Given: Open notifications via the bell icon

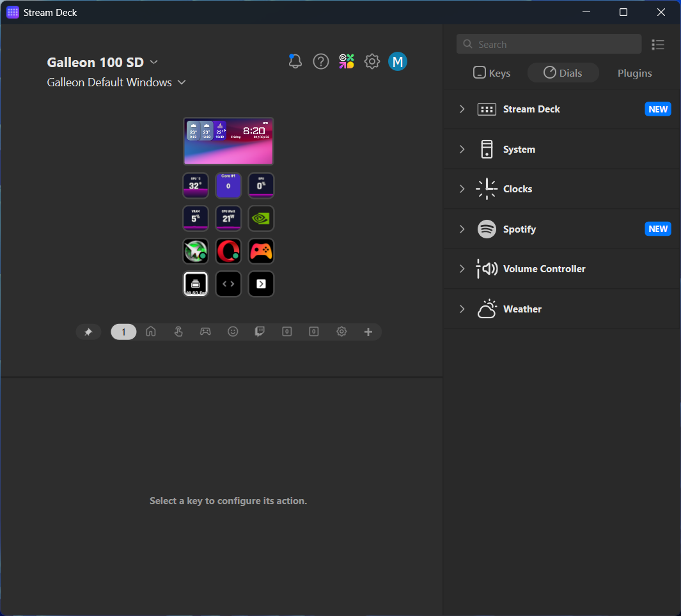Looking at the screenshot, I should point(295,61).
